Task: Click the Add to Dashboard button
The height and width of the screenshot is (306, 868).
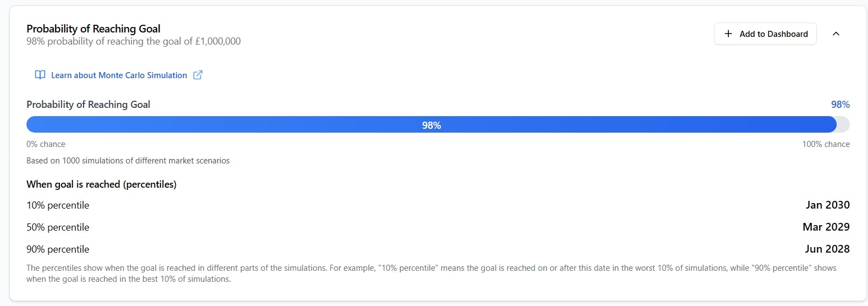Action: pyautogui.click(x=765, y=34)
